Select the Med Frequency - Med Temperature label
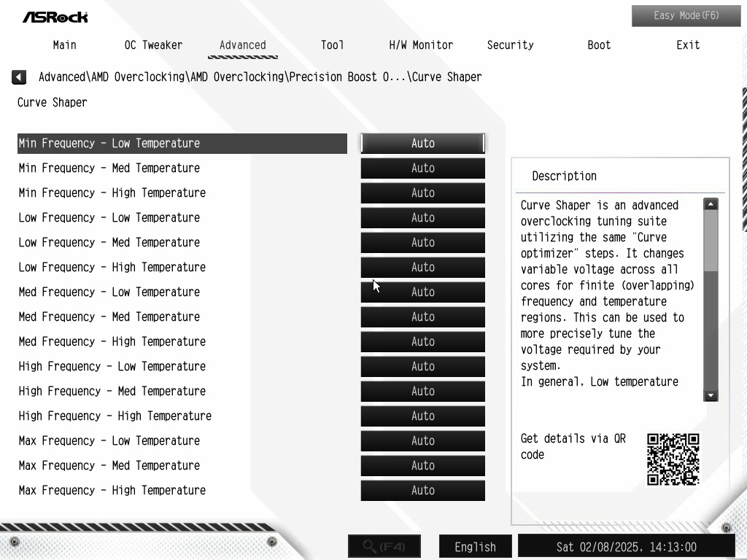 tap(109, 316)
